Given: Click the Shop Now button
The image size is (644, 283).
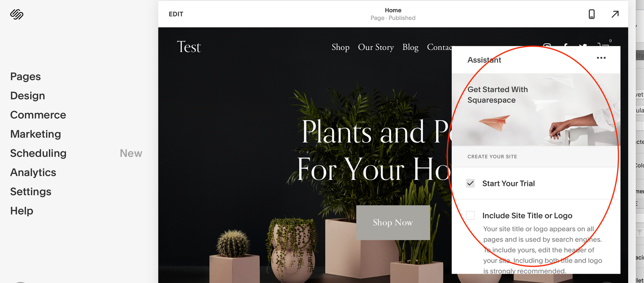Looking at the screenshot, I should pos(393,222).
